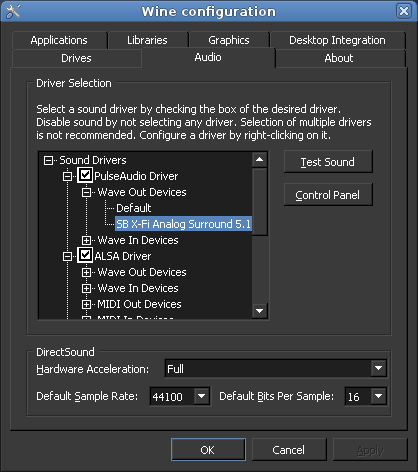Screen dimensions: 418x472
Task: Collapse the ALSA Driver node
Action: click(67, 256)
